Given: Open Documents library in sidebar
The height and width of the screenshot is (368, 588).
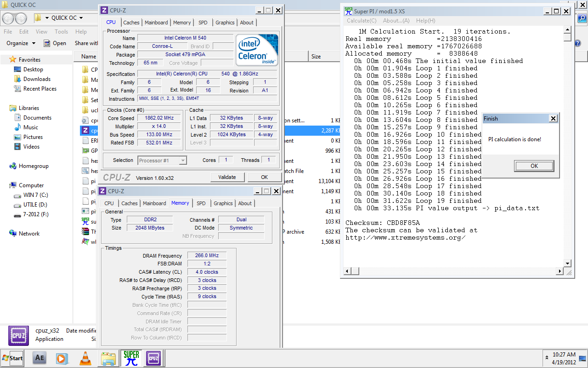Looking at the screenshot, I should 37,118.
